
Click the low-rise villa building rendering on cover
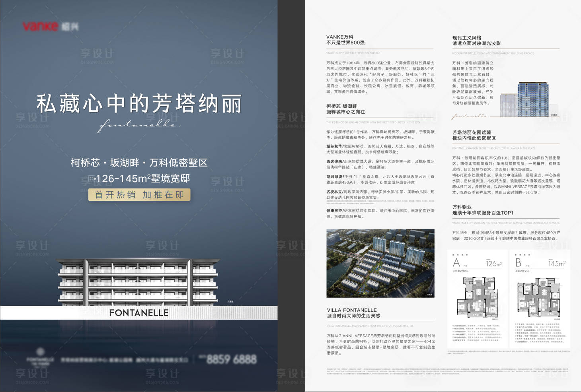click(x=137, y=281)
